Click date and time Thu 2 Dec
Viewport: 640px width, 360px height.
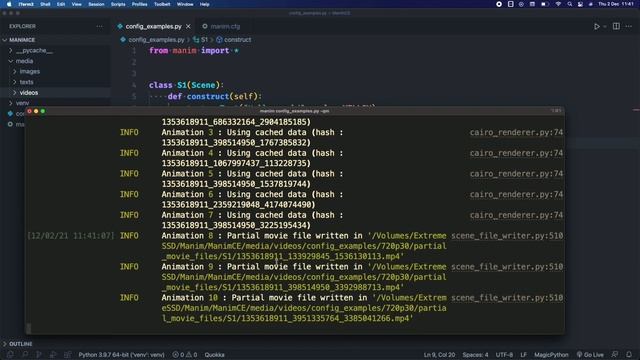click(x=616, y=4)
